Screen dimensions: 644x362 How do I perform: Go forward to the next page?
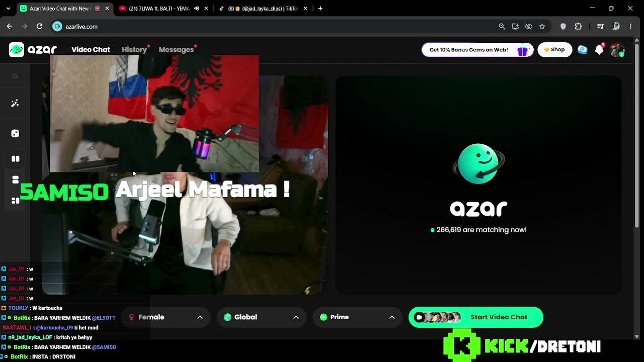25,27
